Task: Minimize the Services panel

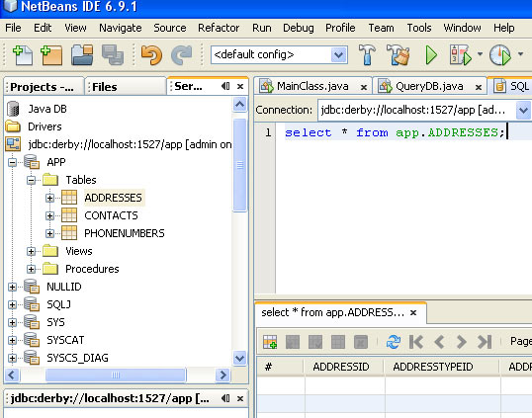Action: click(225, 86)
